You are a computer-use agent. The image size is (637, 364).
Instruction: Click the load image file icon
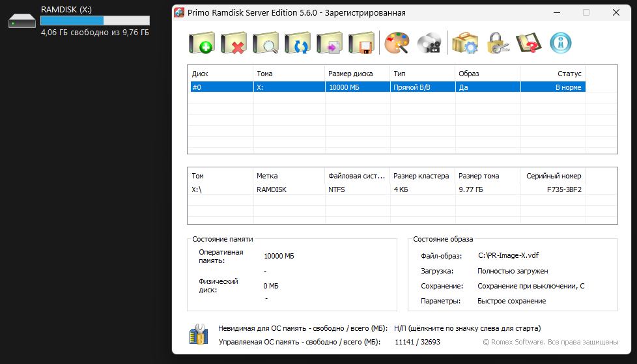330,44
